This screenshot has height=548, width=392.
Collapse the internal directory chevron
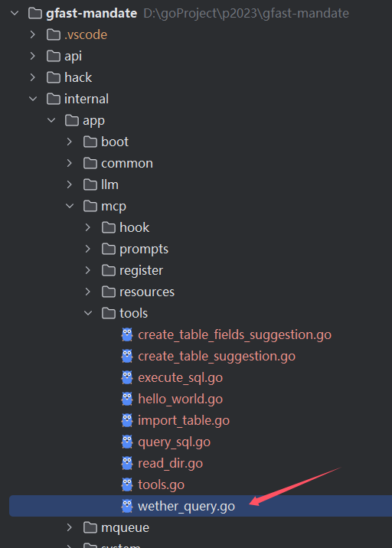[33, 99]
